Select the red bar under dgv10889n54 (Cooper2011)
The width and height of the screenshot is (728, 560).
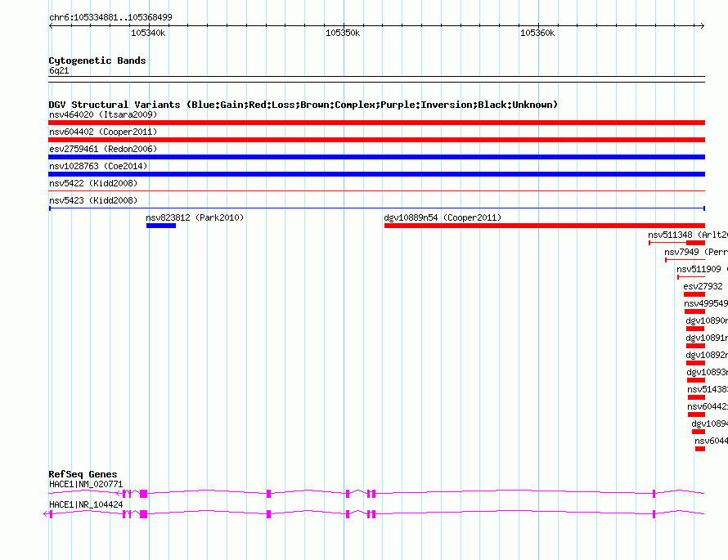pos(545,226)
